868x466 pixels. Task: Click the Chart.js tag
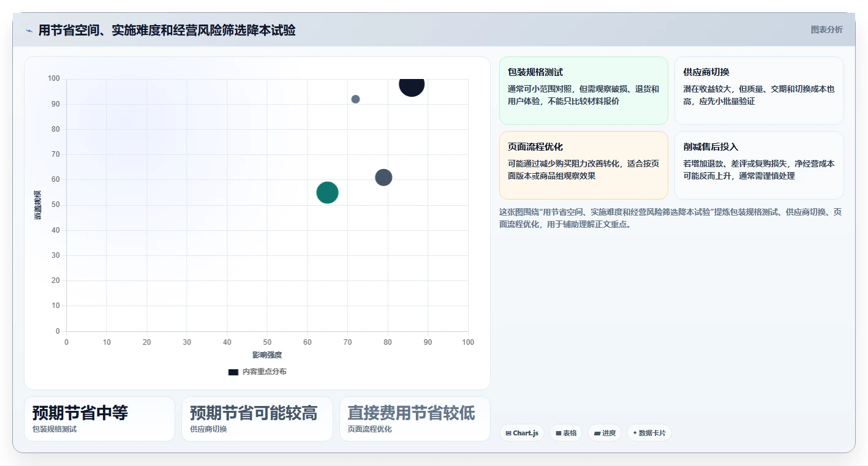(522, 433)
